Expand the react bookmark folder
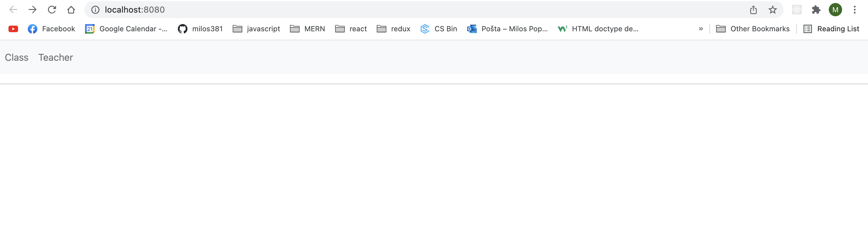 351,29
